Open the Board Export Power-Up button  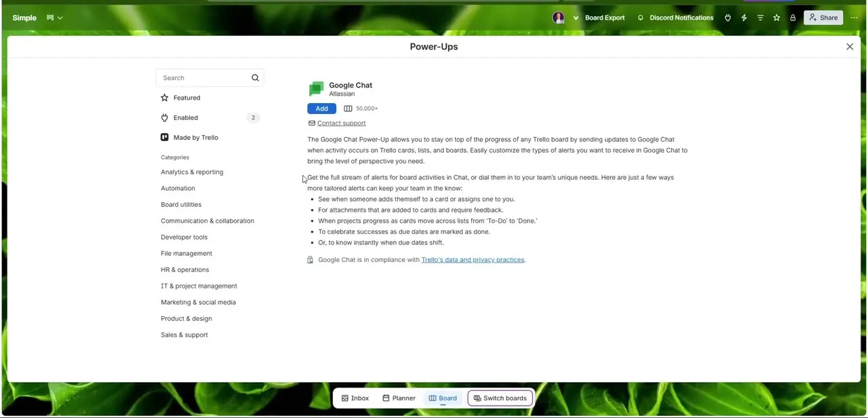click(605, 18)
